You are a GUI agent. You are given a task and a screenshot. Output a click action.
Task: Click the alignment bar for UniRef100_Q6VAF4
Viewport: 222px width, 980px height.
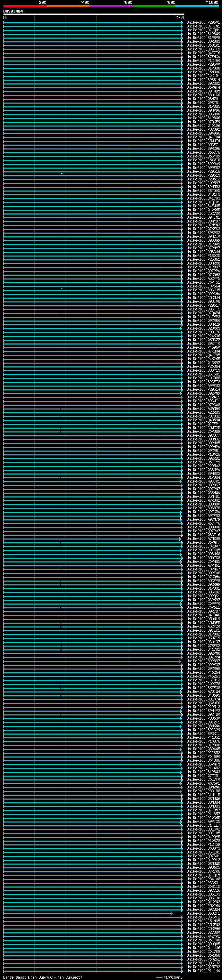[x=93, y=88]
